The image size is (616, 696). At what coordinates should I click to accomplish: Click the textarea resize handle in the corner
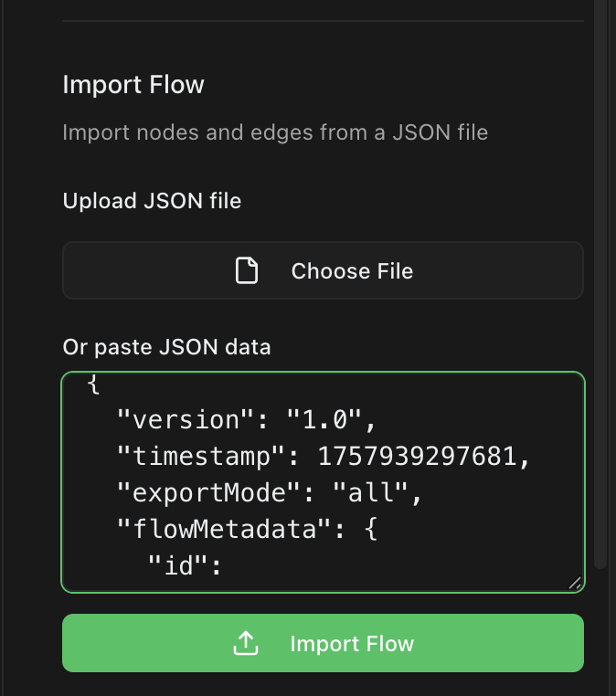pos(574,582)
